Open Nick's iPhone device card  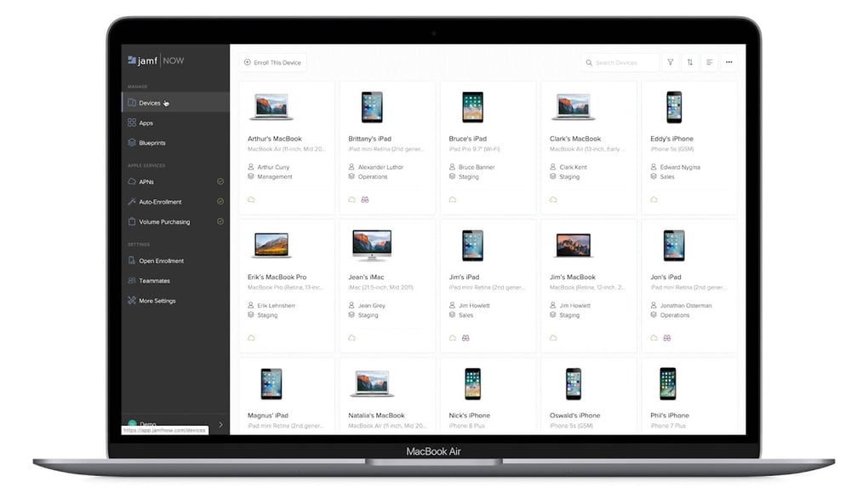[x=488, y=397]
